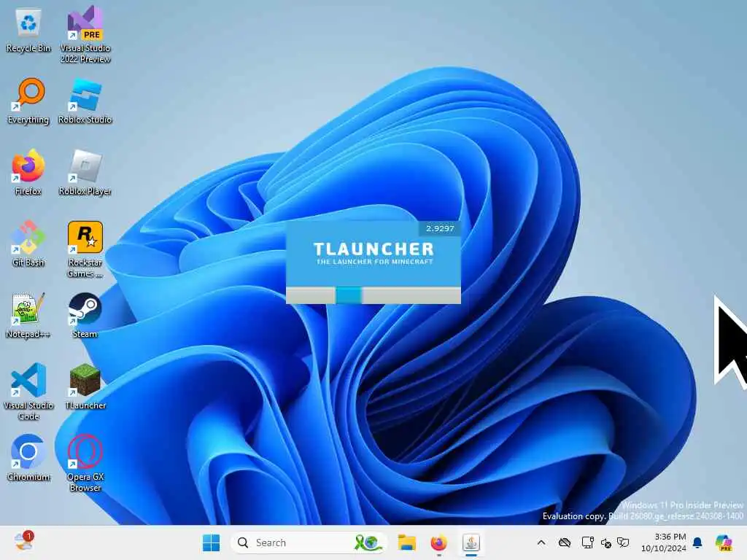747x560 pixels.
Task: Open the notification bell
Action: point(697,542)
